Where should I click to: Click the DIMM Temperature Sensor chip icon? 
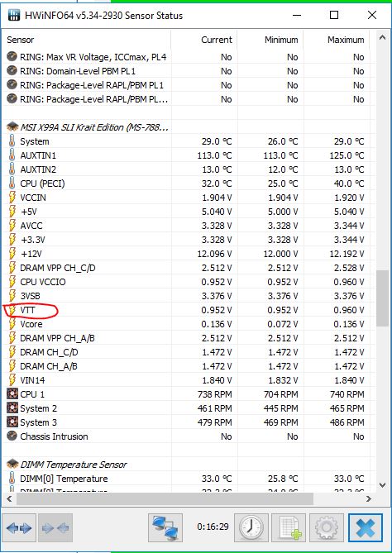12,464
